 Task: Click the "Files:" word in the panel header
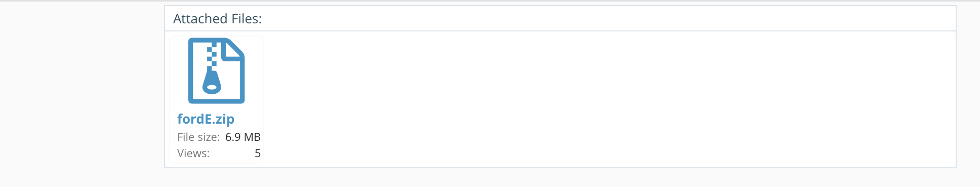246,19
